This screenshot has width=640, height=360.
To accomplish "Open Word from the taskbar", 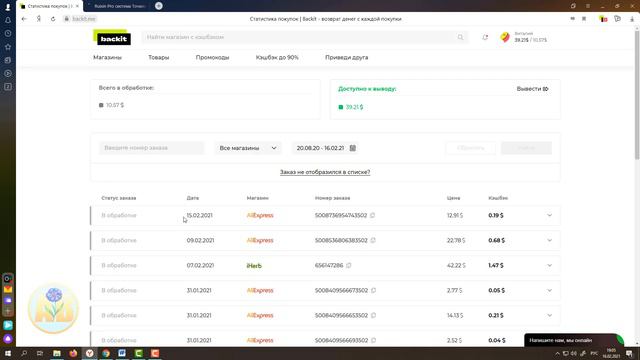I will [x=122, y=353].
